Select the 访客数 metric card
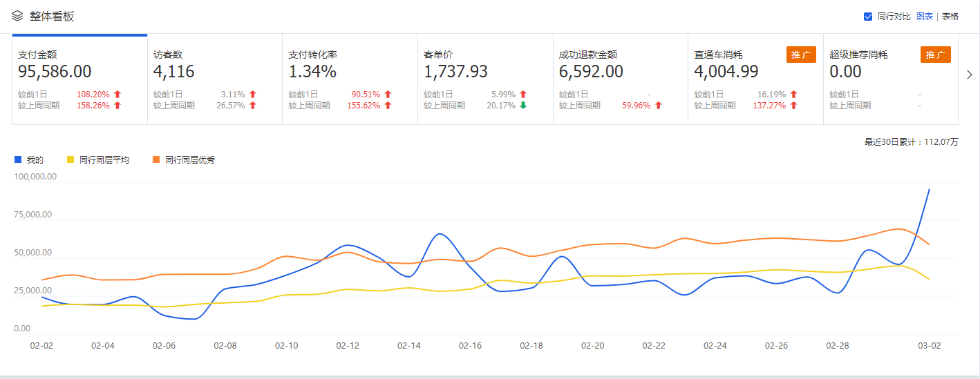Image resolution: width=980 pixels, height=379 pixels. pyautogui.click(x=214, y=79)
